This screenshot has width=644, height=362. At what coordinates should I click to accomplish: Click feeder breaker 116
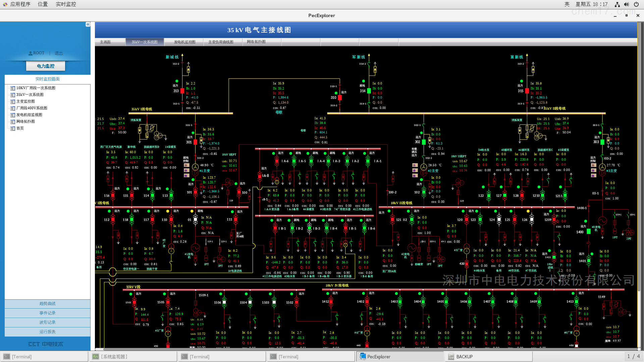(x=113, y=195)
